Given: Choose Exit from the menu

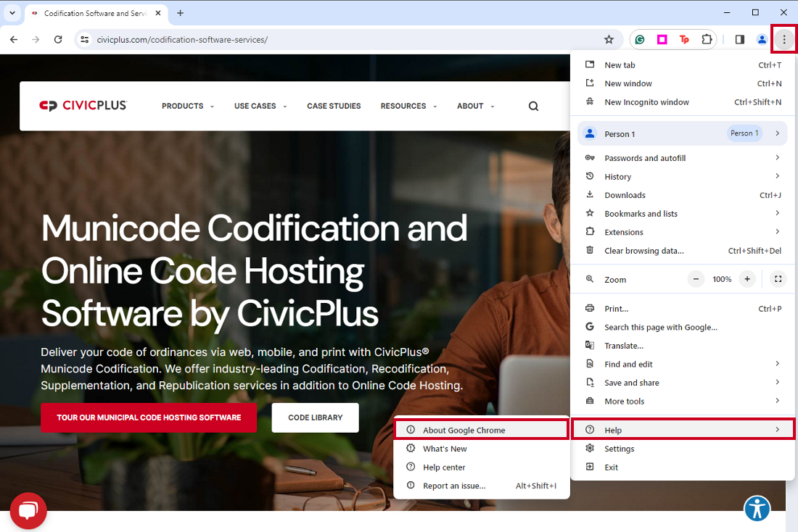Looking at the screenshot, I should pos(683,467).
